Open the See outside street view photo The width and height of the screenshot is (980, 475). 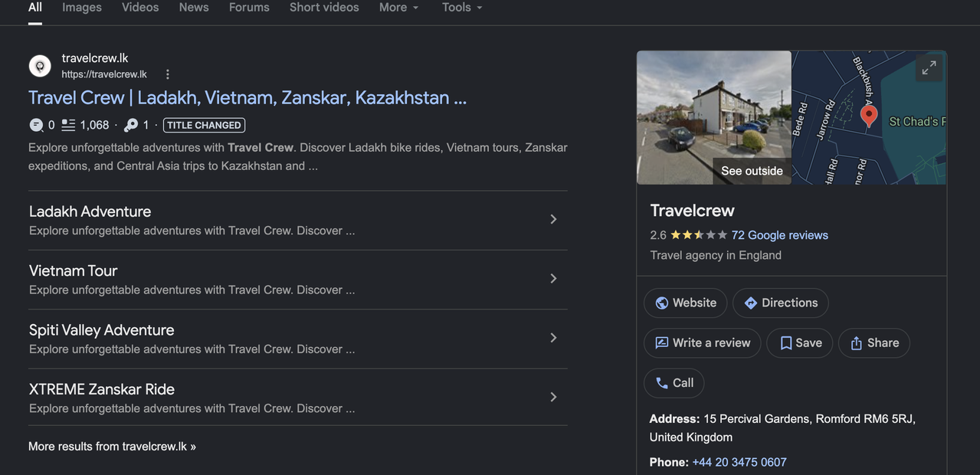pos(714,118)
